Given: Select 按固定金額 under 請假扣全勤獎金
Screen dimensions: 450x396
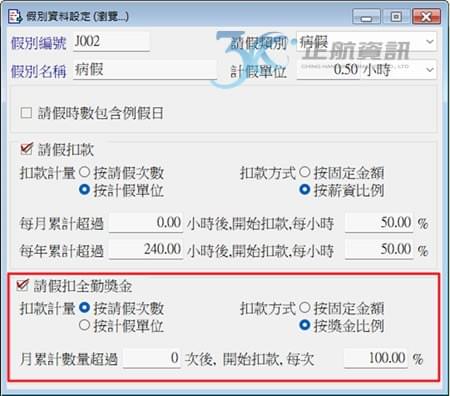Looking at the screenshot, I should tap(305, 307).
